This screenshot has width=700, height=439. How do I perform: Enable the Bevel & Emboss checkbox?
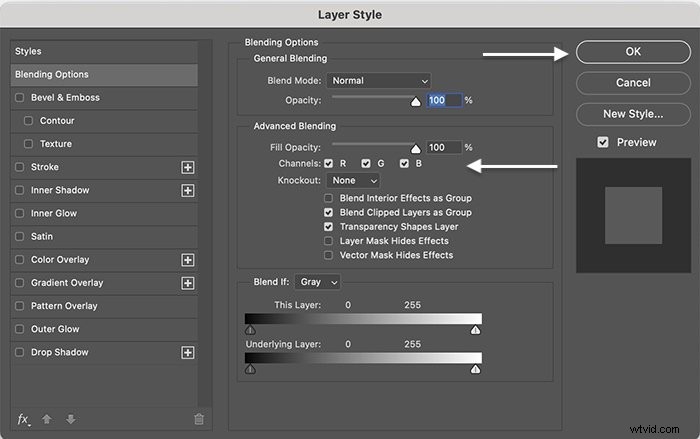pyautogui.click(x=20, y=97)
